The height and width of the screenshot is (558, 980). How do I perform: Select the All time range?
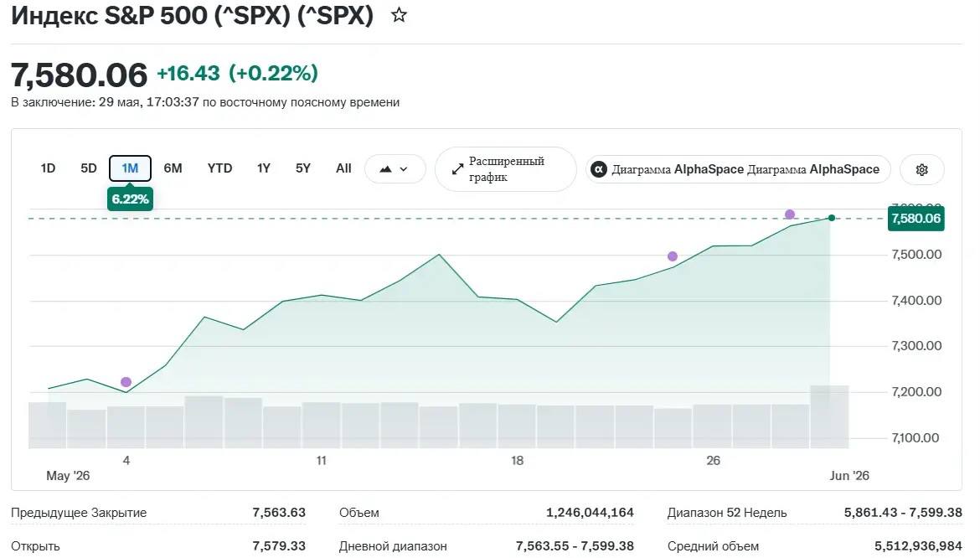point(343,168)
